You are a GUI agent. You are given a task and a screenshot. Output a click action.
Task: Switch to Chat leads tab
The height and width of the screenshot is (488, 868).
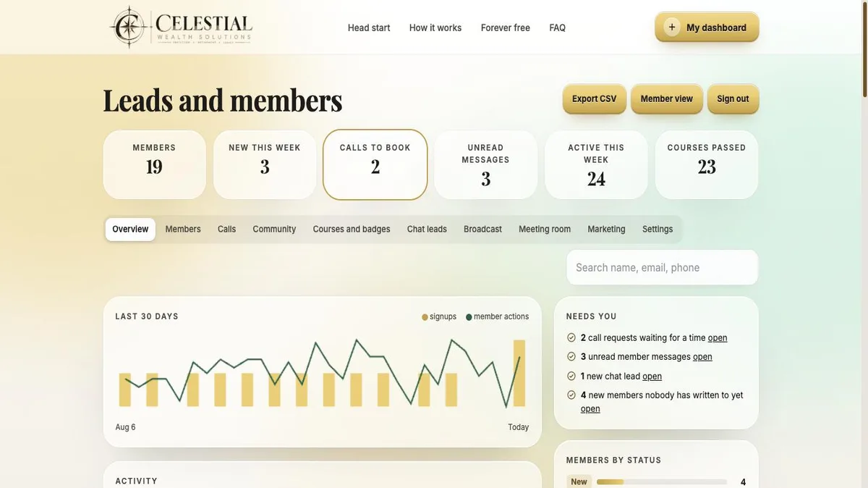pos(427,229)
